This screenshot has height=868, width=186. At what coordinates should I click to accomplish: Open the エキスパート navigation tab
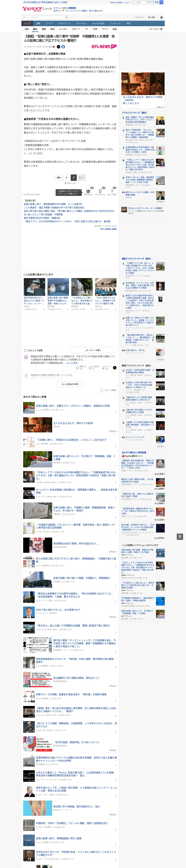[64, 24]
